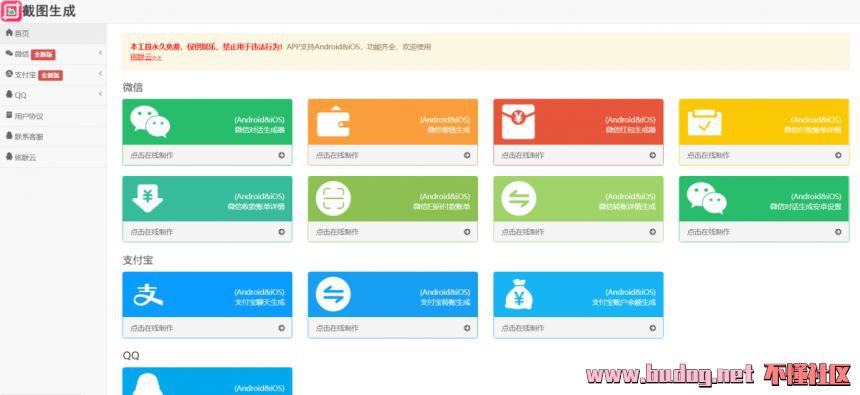Click 点击在线制作 under 支付宝转账生成

(x=337, y=328)
